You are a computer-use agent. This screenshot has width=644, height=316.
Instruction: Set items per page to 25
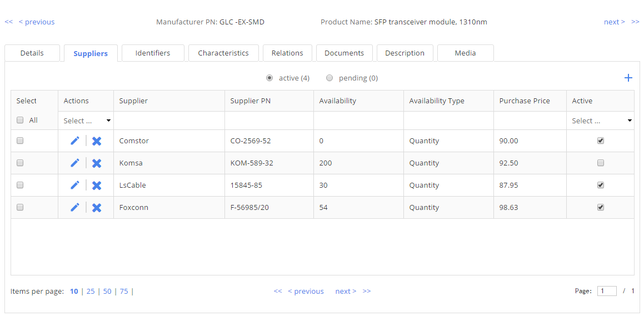[x=91, y=291]
